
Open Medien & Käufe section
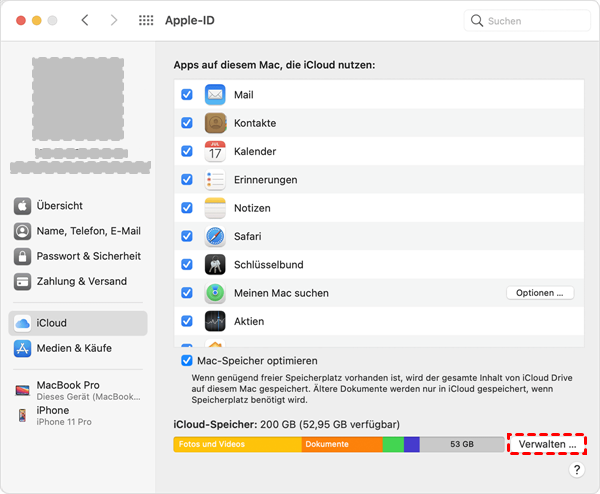(74, 348)
